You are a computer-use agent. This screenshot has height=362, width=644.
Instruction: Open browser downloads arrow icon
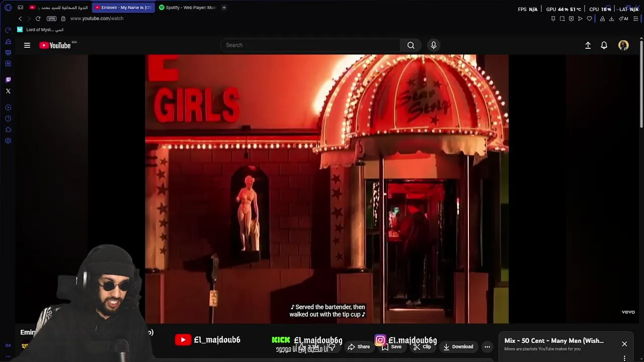(611, 19)
